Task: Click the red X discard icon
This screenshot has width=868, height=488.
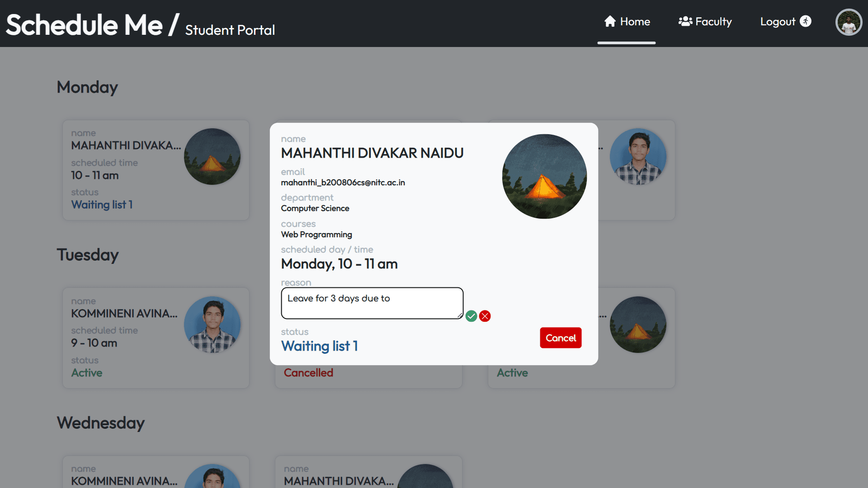Action: [485, 316]
